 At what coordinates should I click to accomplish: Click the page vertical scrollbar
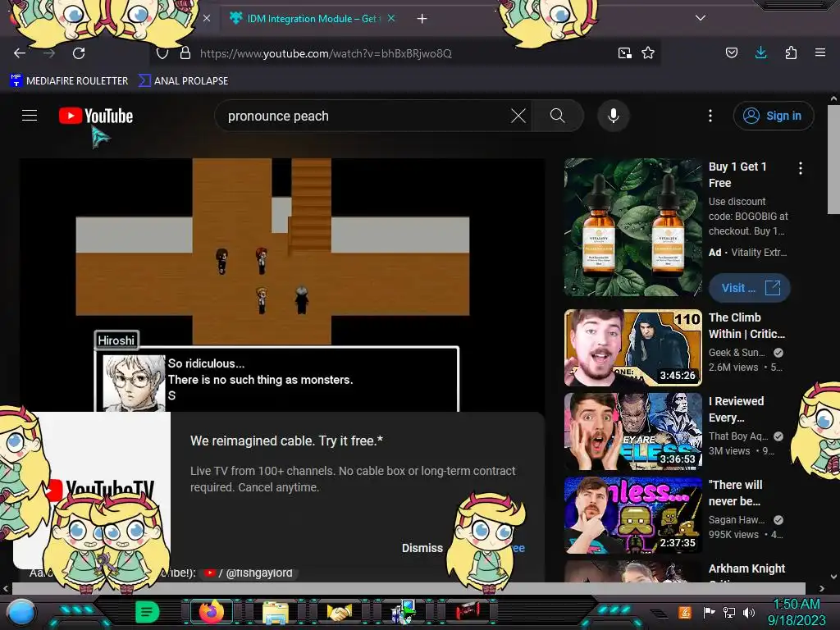click(x=833, y=160)
